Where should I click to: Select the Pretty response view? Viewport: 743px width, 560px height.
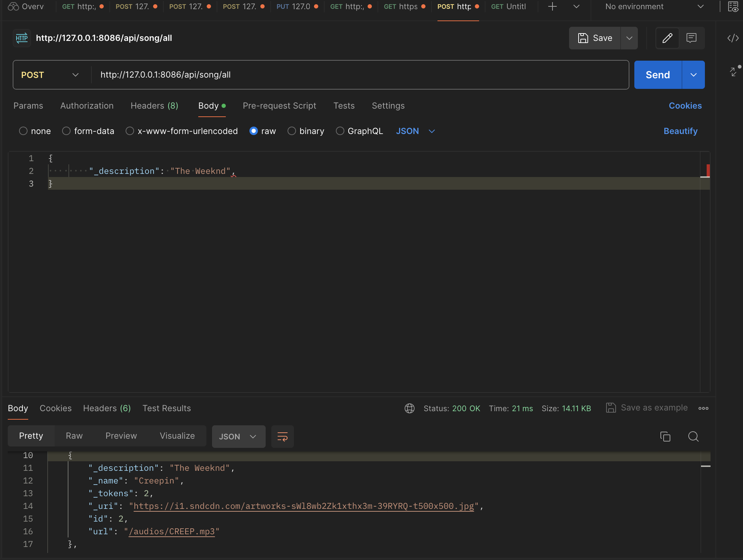(x=31, y=436)
